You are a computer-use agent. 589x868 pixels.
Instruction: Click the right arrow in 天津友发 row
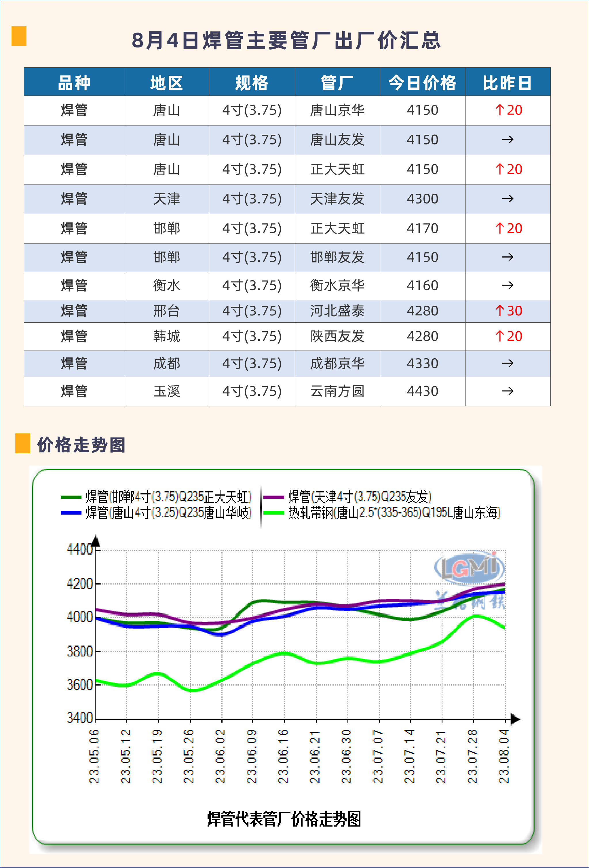pos(507,199)
